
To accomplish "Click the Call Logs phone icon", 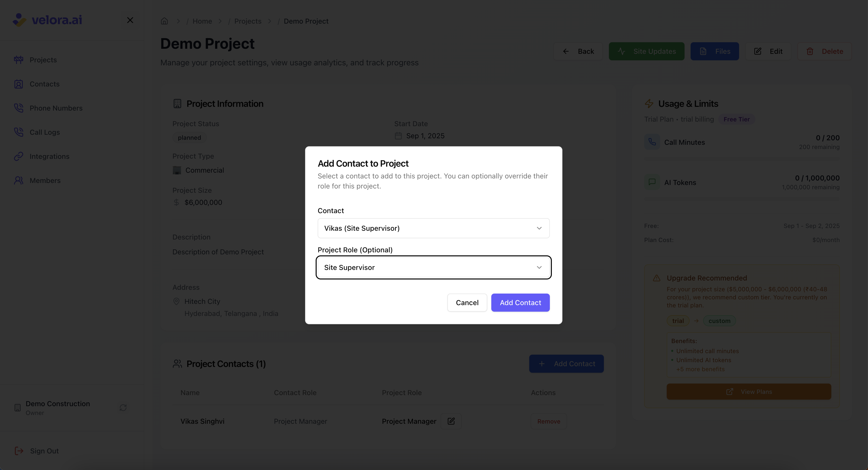I will pos(19,132).
